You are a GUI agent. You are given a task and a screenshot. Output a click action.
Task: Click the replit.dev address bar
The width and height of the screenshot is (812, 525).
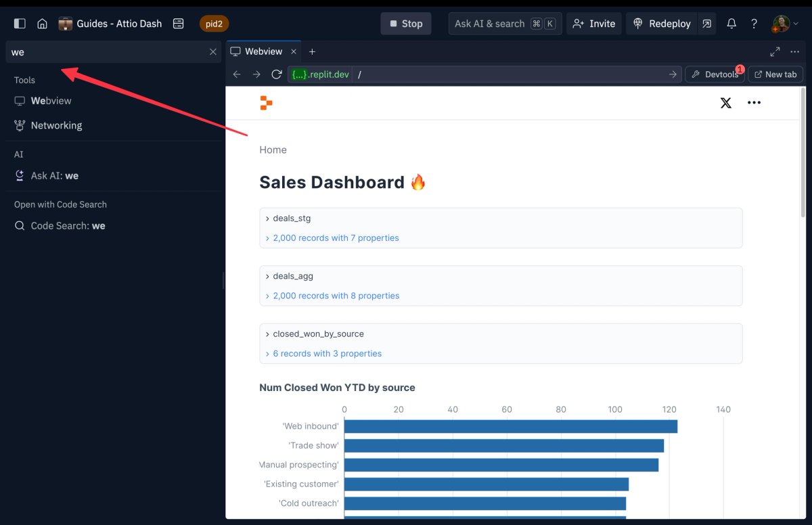pyautogui.click(x=319, y=74)
